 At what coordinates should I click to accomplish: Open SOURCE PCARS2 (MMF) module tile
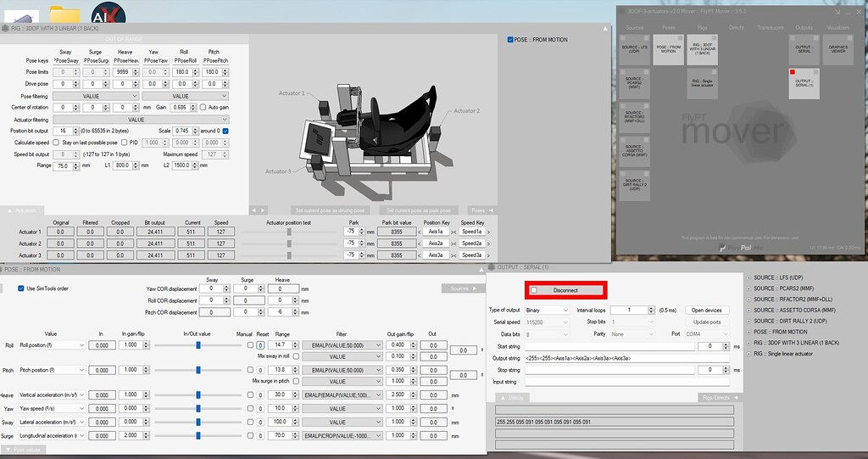[634, 84]
